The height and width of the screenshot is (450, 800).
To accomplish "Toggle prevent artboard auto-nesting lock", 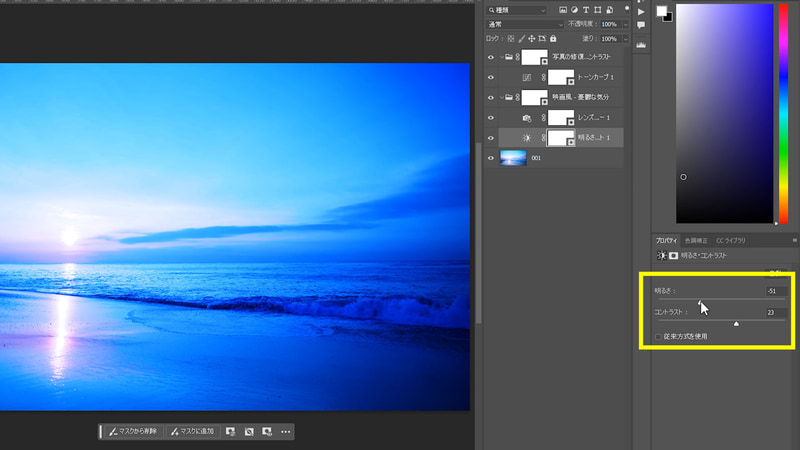I will click(542, 39).
